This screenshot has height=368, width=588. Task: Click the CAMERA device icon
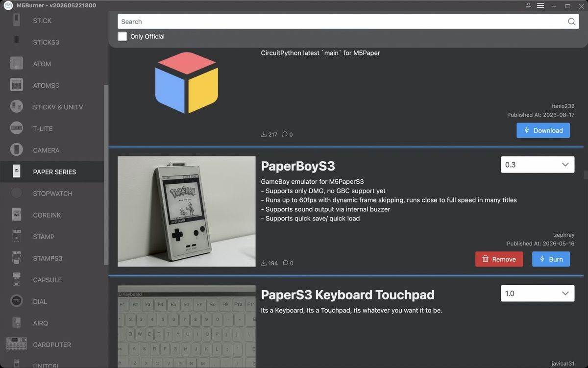pos(17,150)
